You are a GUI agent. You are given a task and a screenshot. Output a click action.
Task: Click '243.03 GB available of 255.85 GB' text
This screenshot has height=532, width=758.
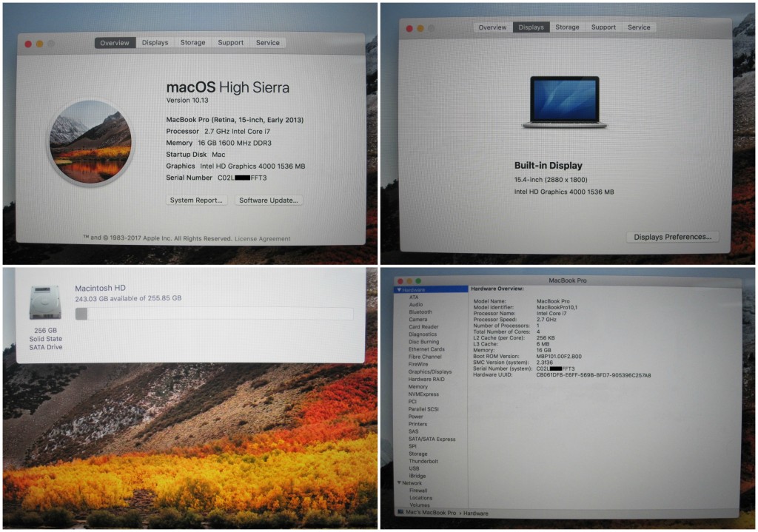click(128, 299)
